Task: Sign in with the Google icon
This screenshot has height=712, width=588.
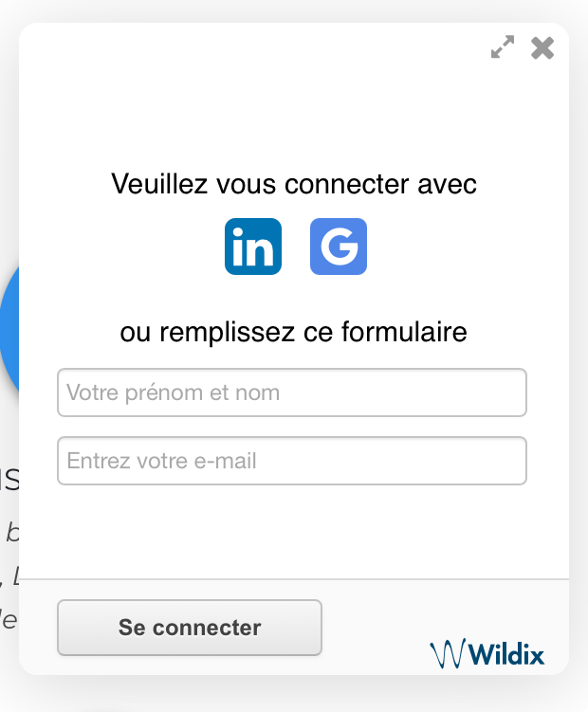Action: [x=339, y=246]
